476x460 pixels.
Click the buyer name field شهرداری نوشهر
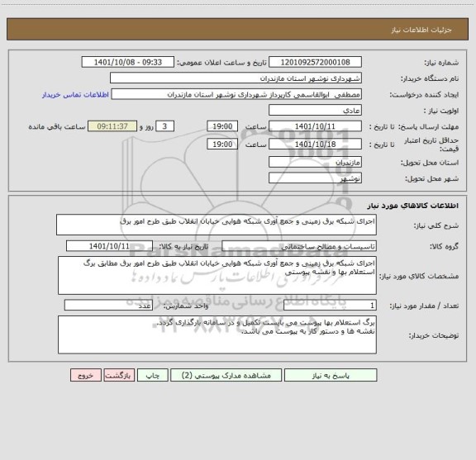236,78
